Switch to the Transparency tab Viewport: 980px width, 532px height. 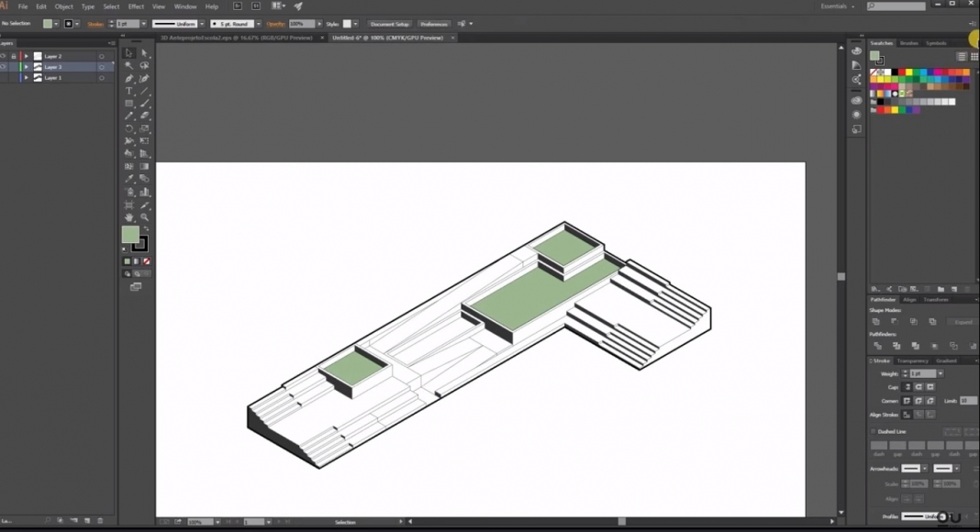click(x=913, y=360)
